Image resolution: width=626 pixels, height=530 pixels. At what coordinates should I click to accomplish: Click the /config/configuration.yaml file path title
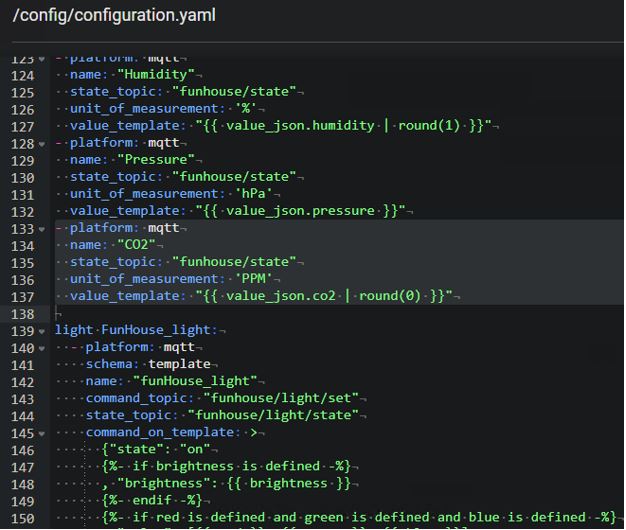coord(115,16)
